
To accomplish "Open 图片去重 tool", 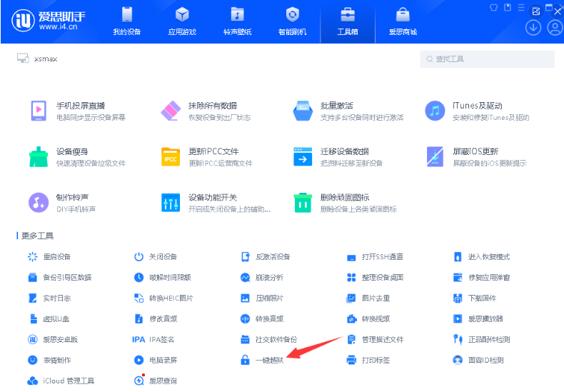I will point(368,298).
